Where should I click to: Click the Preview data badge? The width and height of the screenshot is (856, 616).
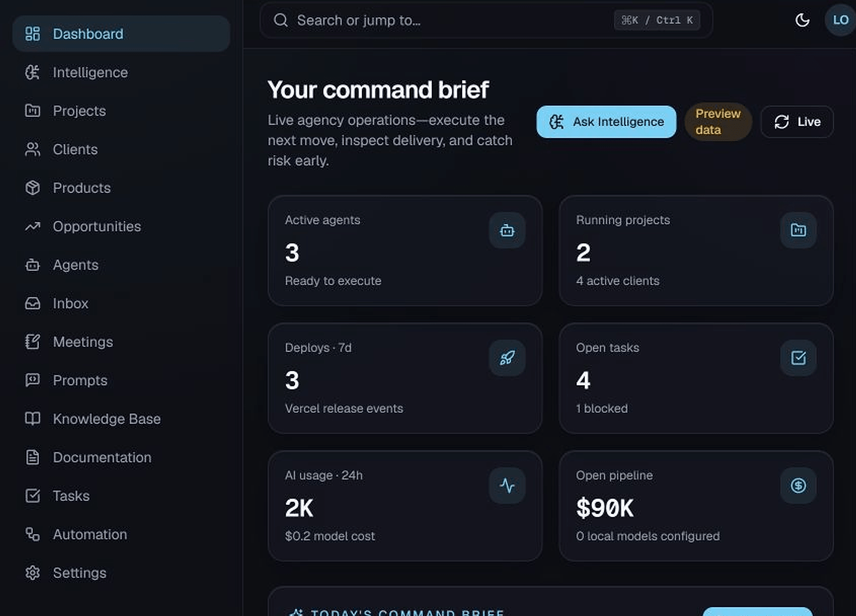[x=718, y=122]
